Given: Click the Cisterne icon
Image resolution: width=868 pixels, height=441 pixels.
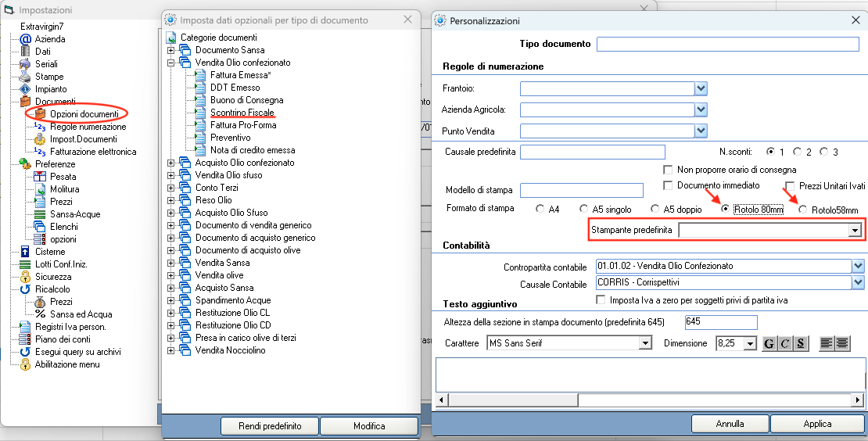Looking at the screenshot, I should point(26,252).
